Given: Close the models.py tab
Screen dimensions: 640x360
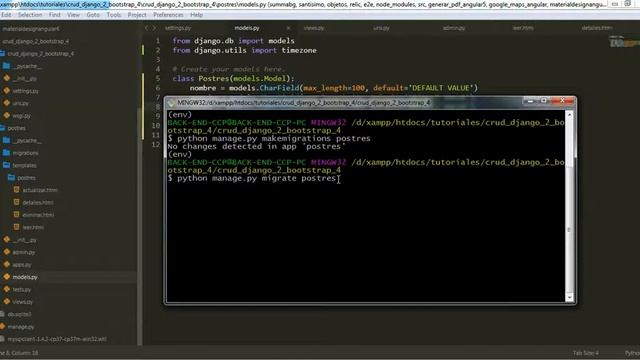Looking at the screenshot, I should click(288, 28).
